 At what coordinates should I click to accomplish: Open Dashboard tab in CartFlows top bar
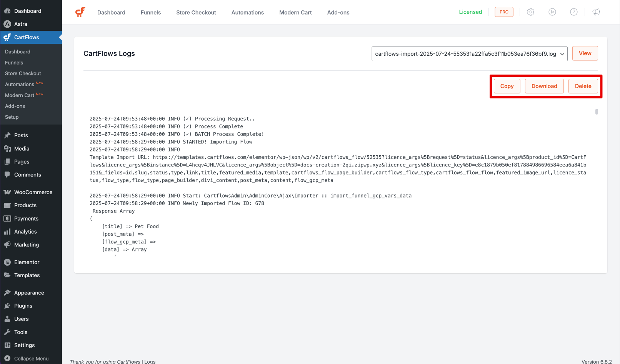[111, 12]
